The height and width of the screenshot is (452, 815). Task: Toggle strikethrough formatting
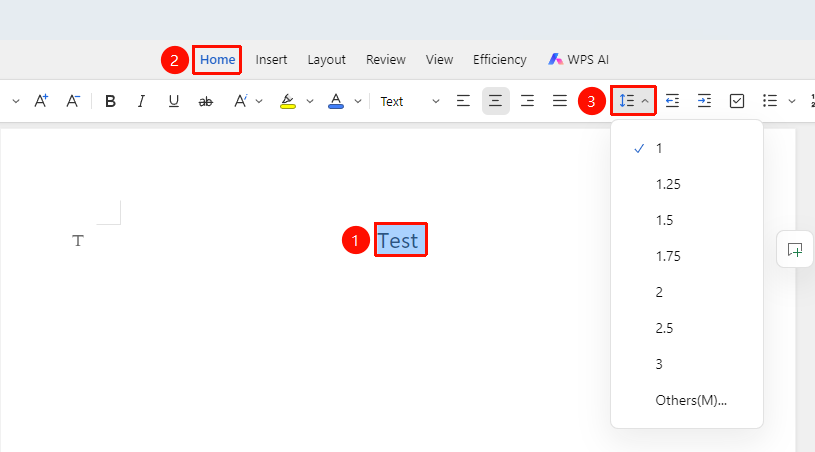[206, 101]
